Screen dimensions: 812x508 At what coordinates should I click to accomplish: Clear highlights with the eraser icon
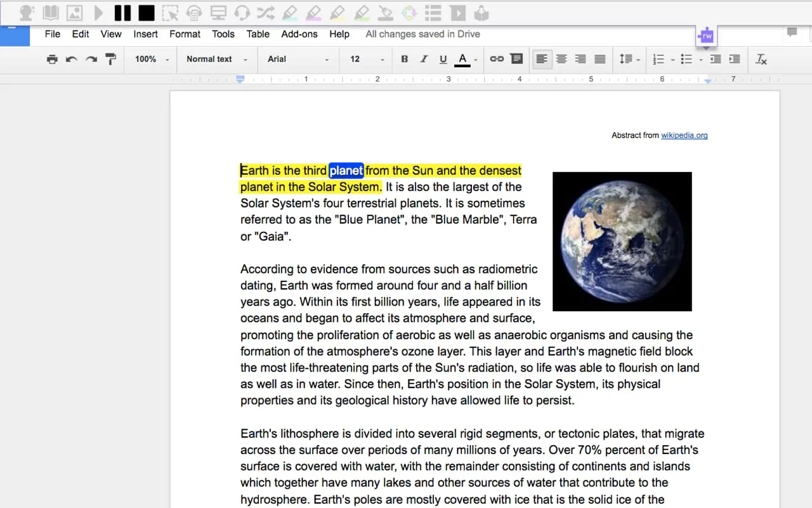(x=386, y=13)
